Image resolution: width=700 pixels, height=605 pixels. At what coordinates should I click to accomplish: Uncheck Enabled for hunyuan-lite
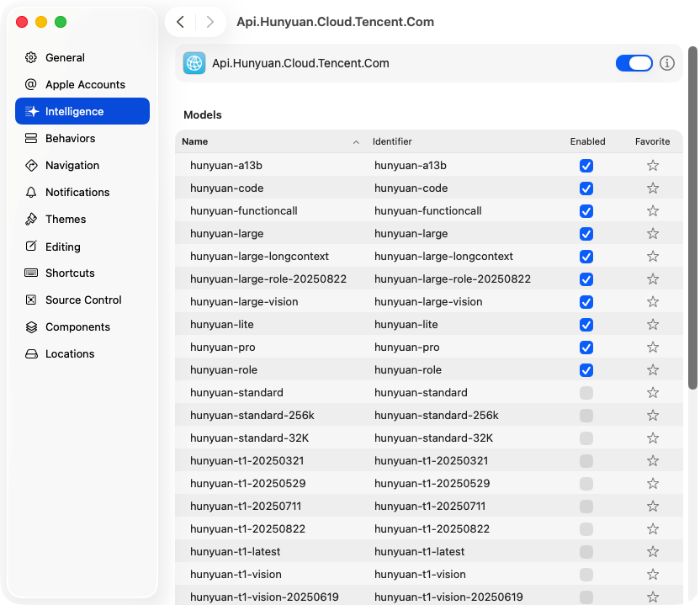tap(586, 325)
